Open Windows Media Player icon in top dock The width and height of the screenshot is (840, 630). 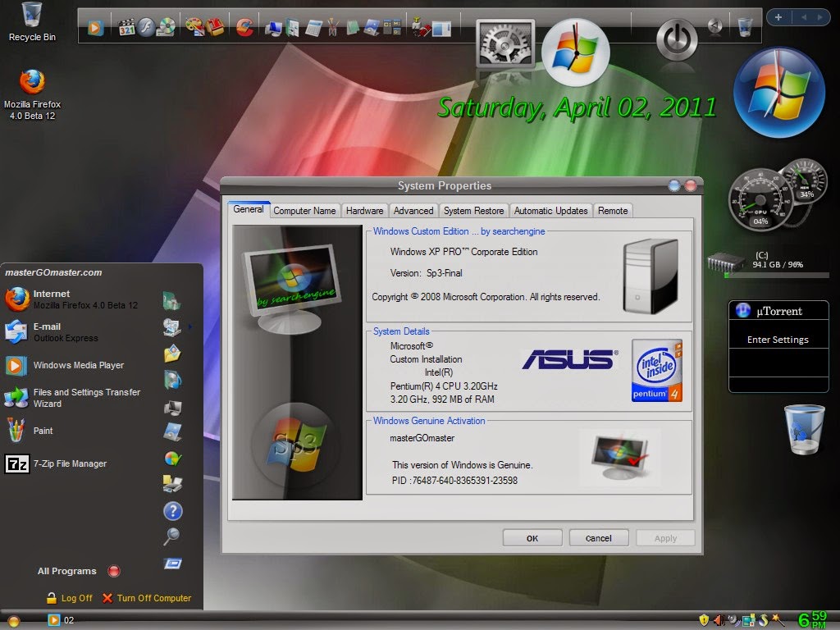click(95, 27)
